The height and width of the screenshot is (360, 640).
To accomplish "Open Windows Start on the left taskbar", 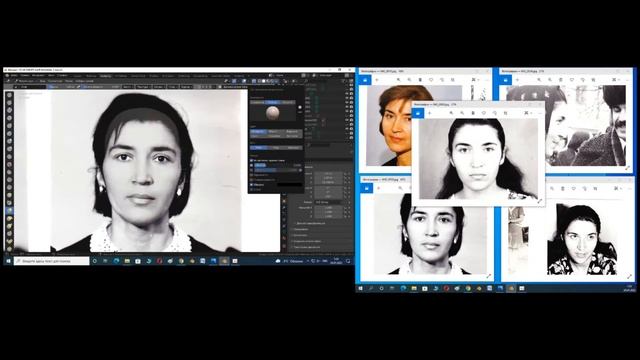I will 8,261.
